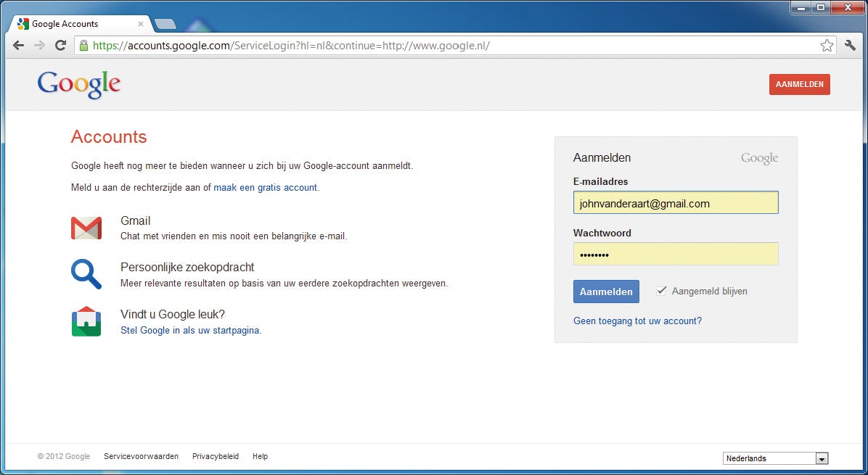868x475 pixels.
Task: Click the E-mailadres label
Action: pos(601,181)
